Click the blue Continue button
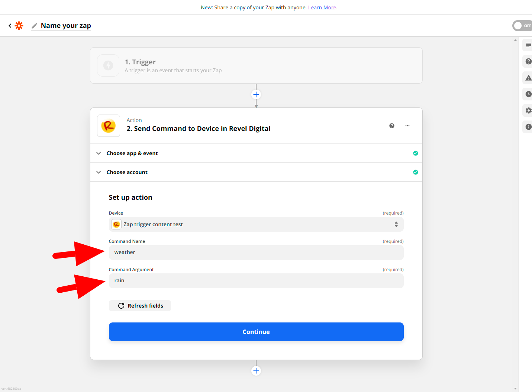This screenshot has width=532, height=392. [x=256, y=332]
